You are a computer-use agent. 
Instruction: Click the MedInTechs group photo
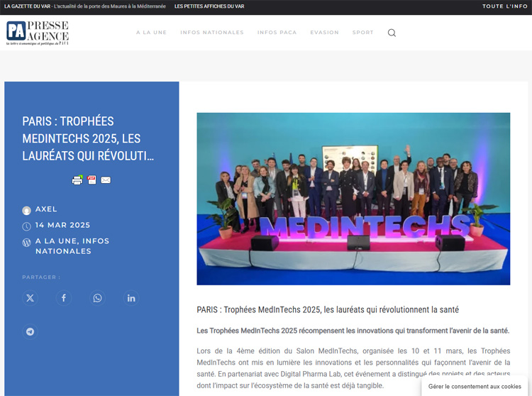(x=353, y=199)
